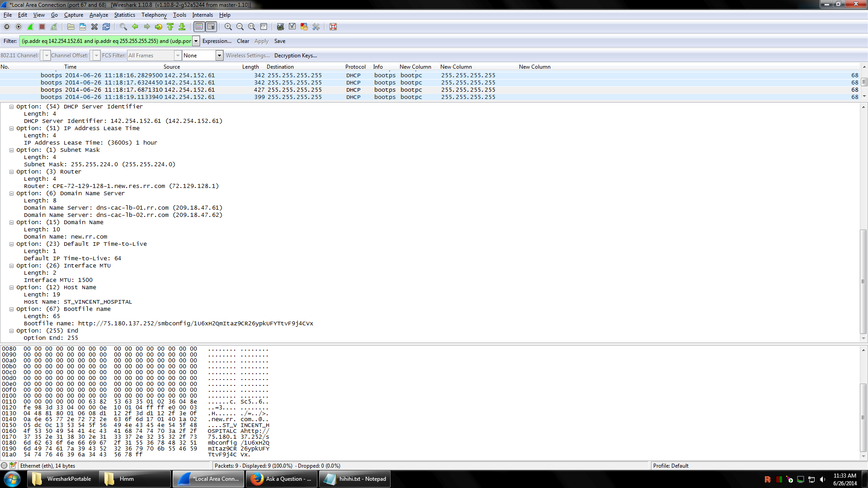Open the Capture menu
The width and height of the screenshot is (868, 488).
pos(74,15)
